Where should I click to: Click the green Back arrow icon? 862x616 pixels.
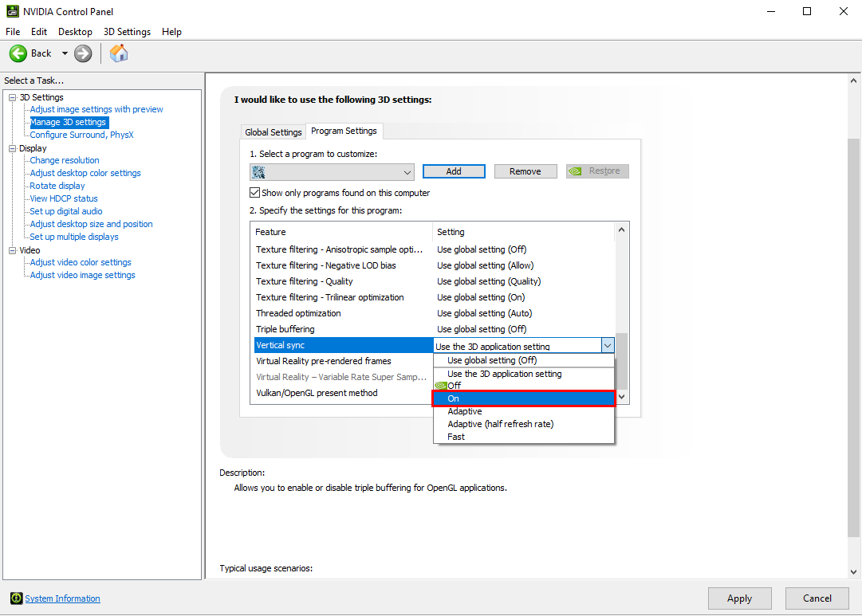(x=18, y=53)
